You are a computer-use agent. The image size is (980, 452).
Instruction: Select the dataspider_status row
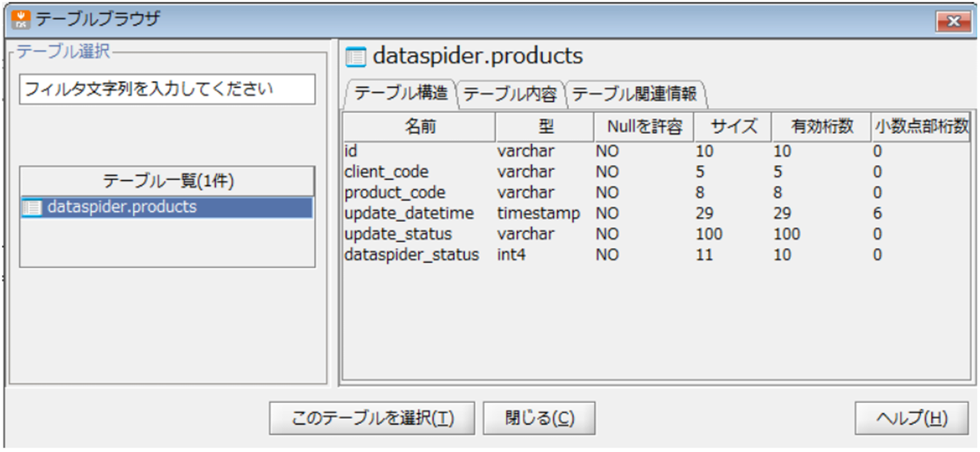[412, 255]
